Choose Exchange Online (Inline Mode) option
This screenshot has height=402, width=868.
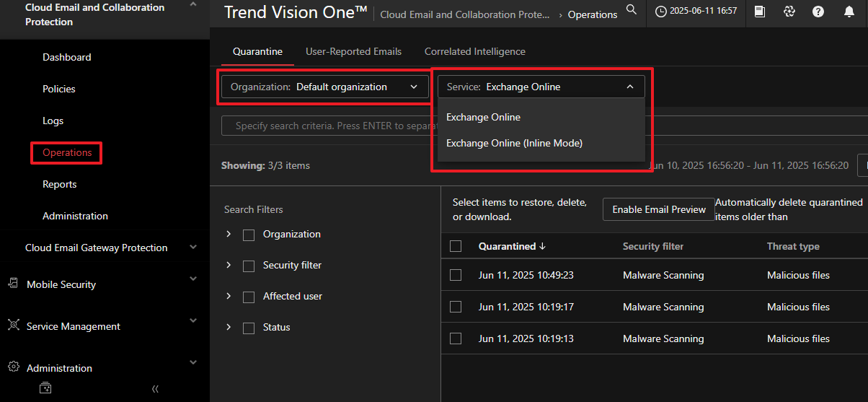[x=514, y=143]
